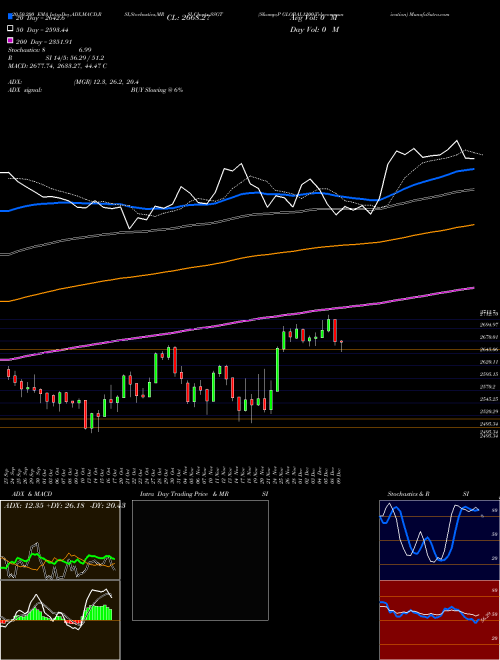Select the '200 Day = 2331.91' label
500x660 pixels.
pos(44,42)
